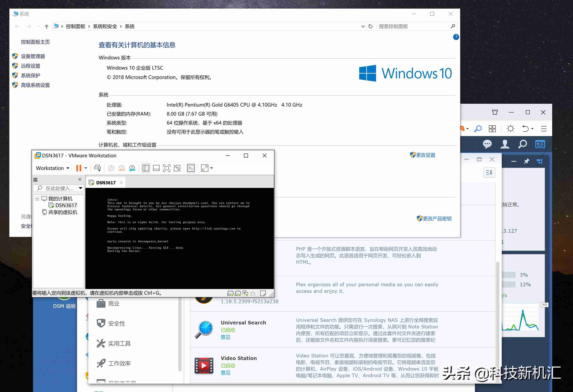Open the library search filter dropdown
Image resolution: width=573 pixels, height=392 pixels.
click(x=80, y=188)
